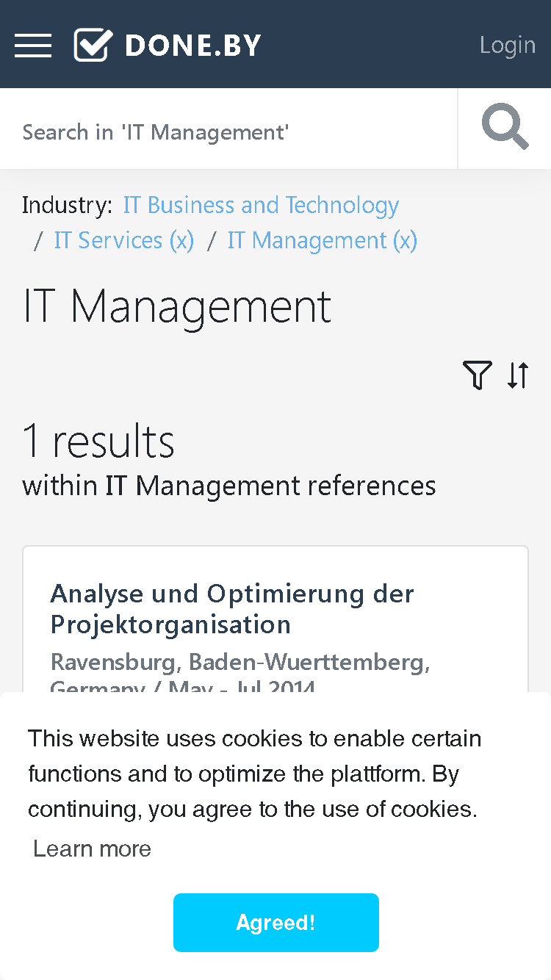Click the DONE.BY brand name text

(x=193, y=46)
